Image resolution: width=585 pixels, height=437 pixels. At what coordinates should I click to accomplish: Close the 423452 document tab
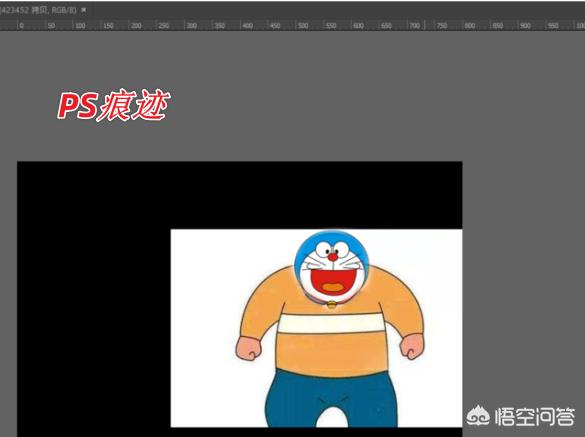point(84,10)
